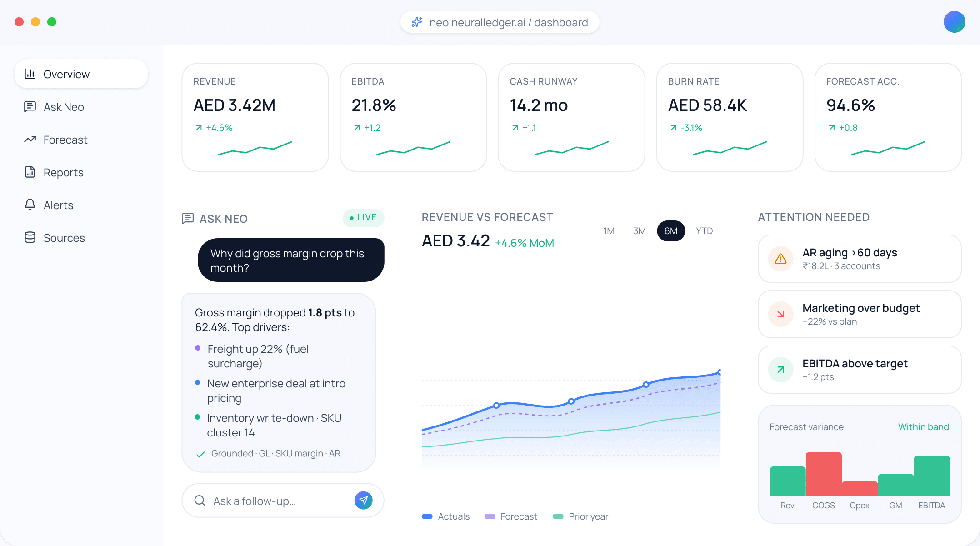Click the neo.neuralledger.ai address bar

500,22
